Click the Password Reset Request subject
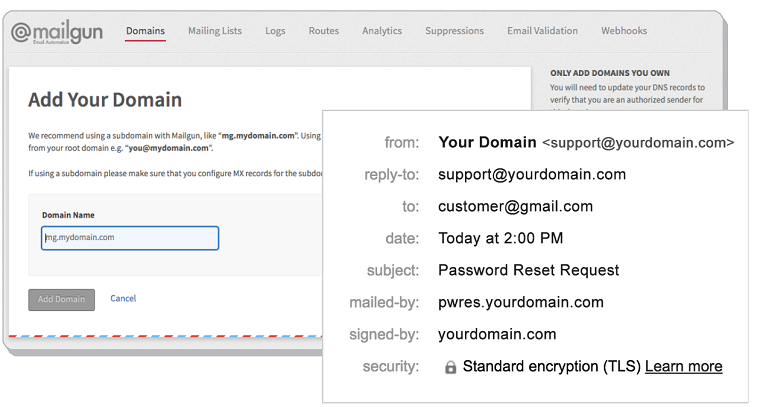760x407 pixels. (x=528, y=270)
